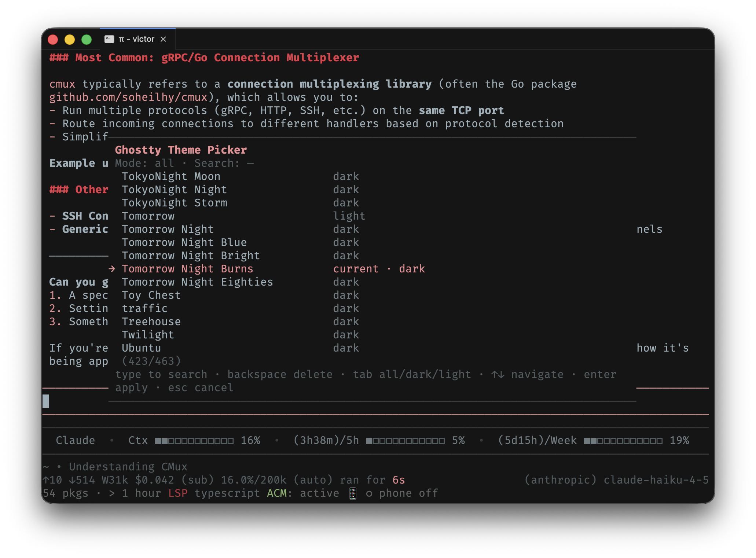Image resolution: width=756 pixels, height=558 pixels.
Task: Click the terminal icon in the tab
Action: coord(109,39)
